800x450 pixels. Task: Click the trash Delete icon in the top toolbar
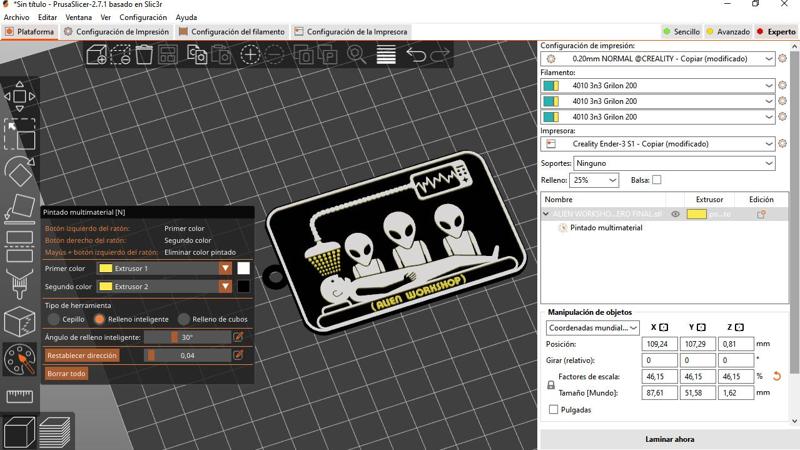pyautogui.click(x=145, y=55)
